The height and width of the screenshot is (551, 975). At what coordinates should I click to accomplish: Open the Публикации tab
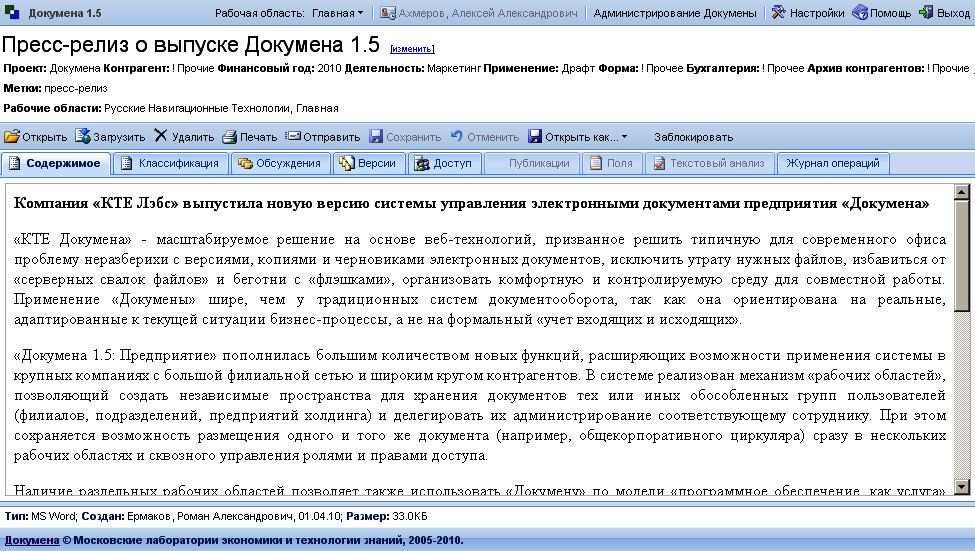(532, 164)
